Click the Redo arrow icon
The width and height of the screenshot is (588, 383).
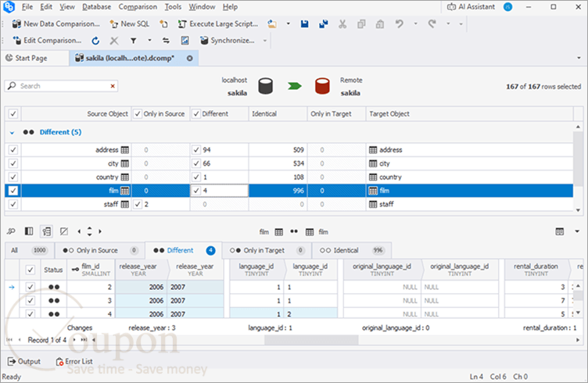[x=432, y=24]
